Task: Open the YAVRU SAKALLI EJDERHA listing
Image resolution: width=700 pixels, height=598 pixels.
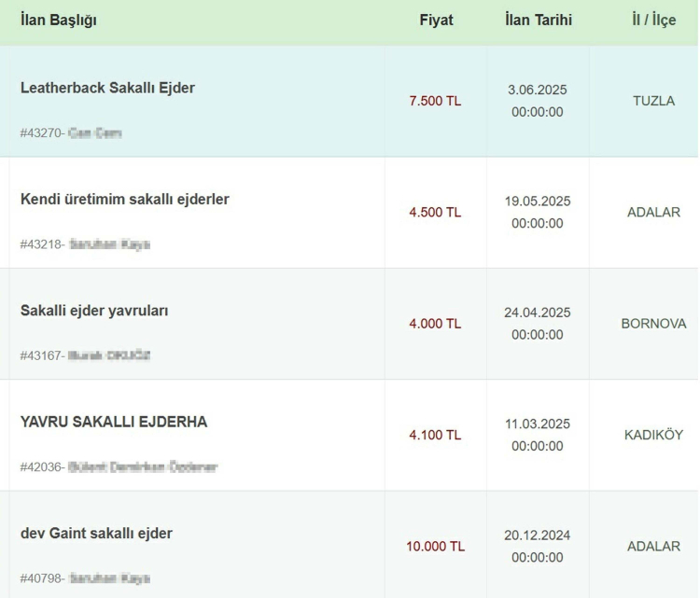Action: (114, 422)
